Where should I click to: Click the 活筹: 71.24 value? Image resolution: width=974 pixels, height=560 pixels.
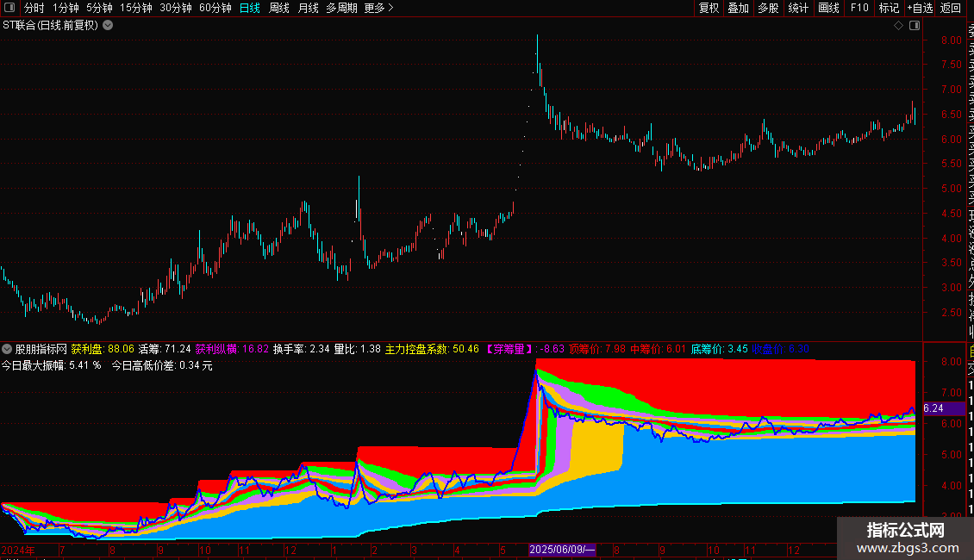point(165,349)
